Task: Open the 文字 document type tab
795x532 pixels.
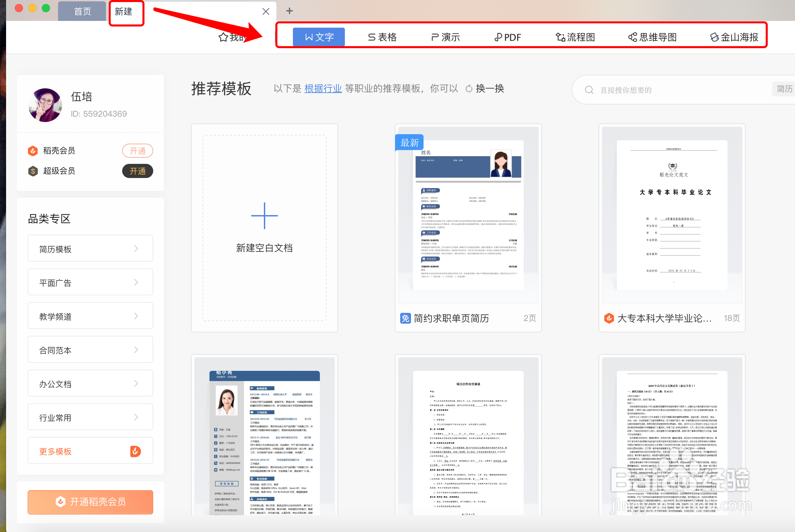Action: [319, 37]
